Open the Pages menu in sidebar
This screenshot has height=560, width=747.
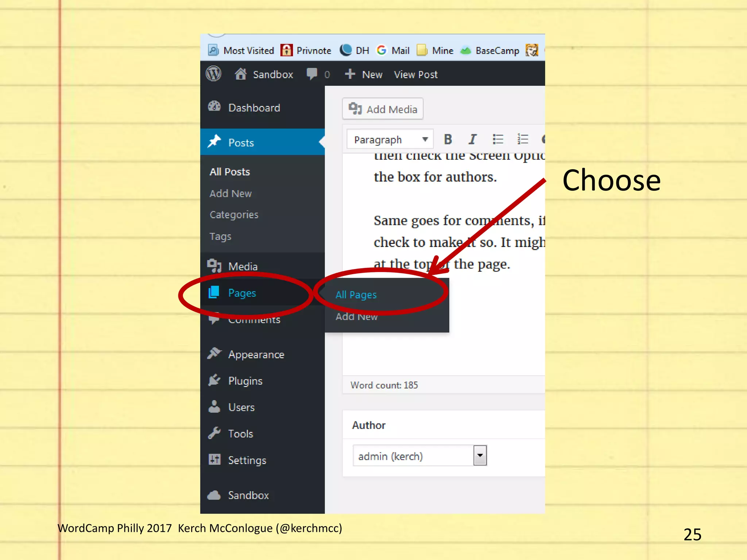242,293
